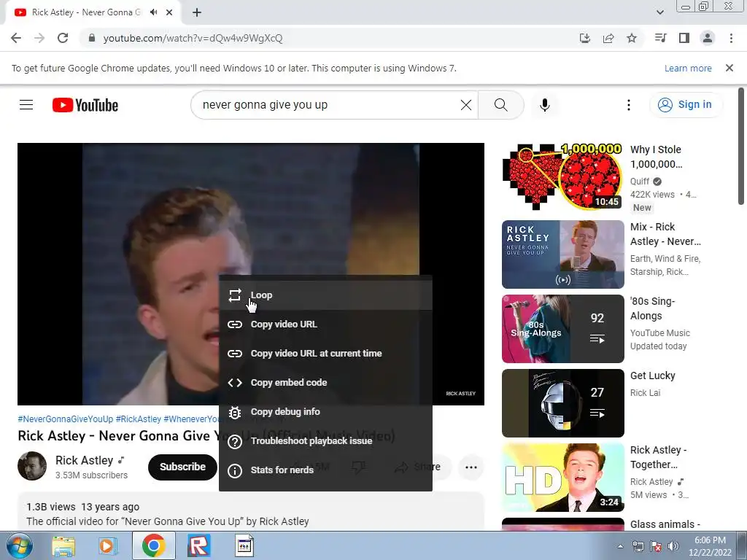Screen dimensions: 747x560
Task: Open YouTube settings three-dot menu
Action: 628,105
